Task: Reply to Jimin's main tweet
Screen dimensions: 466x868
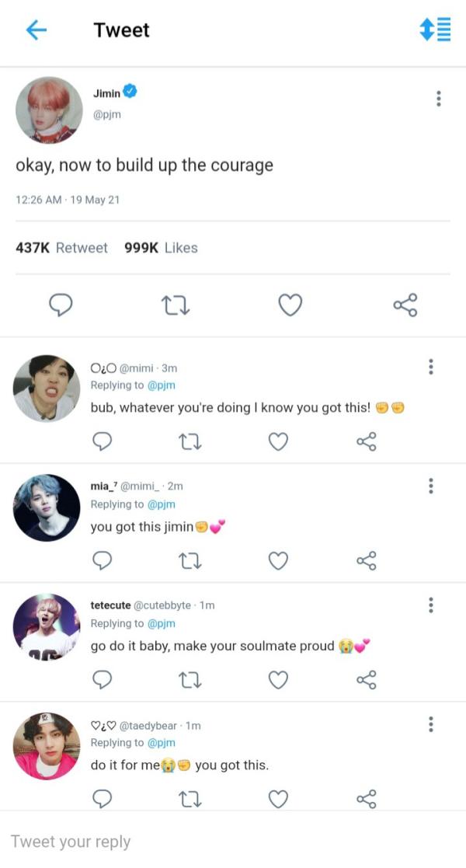Action: 61,305
